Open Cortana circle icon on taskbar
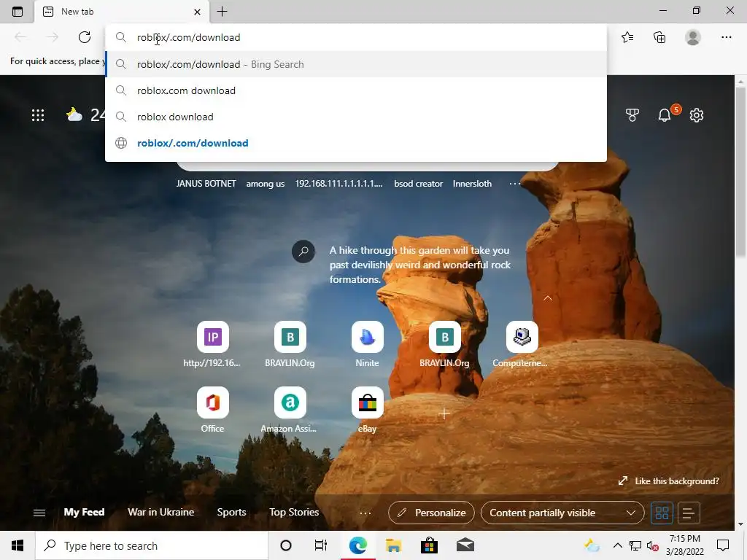The image size is (747, 560). (x=286, y=545)
